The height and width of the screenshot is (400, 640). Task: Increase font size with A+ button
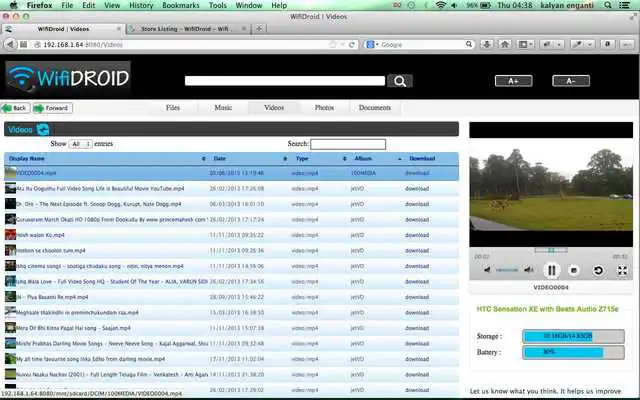513,81
